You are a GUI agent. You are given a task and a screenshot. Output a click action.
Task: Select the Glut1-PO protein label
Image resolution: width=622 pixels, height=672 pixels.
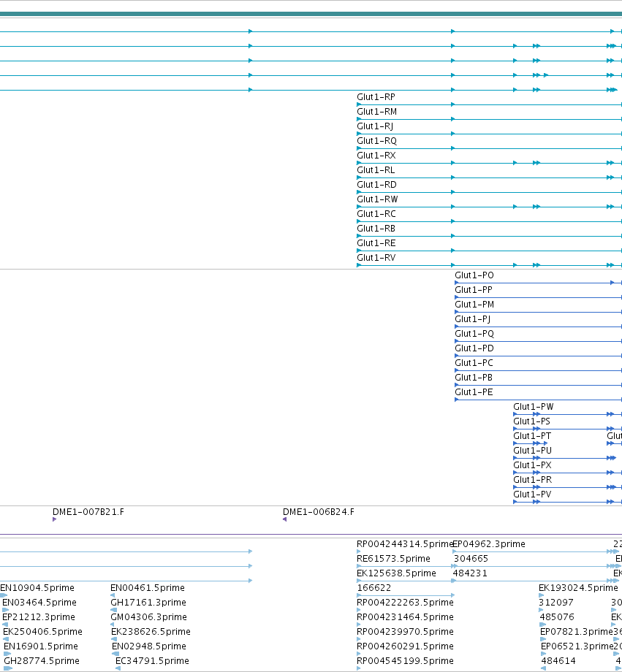474,275
